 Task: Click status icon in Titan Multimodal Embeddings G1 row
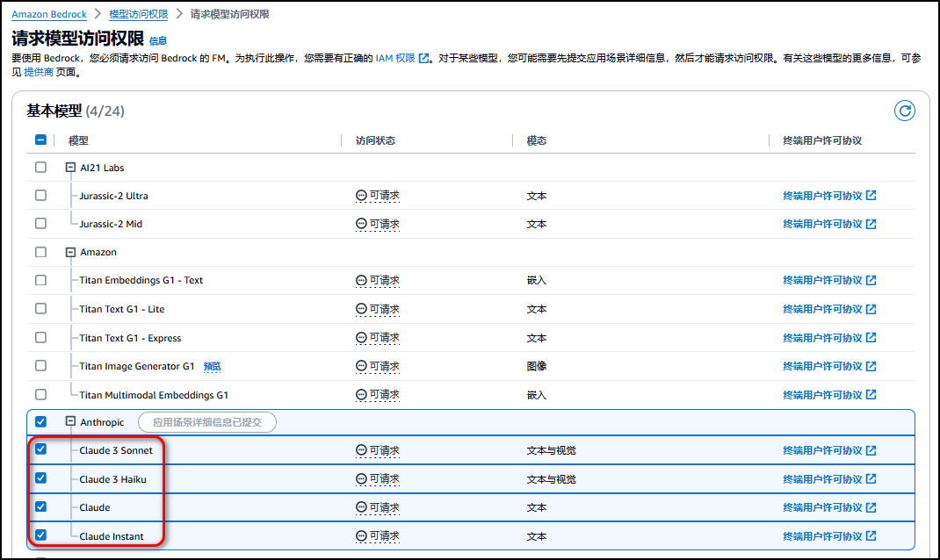pyautogui.click(x=361, y=395)
